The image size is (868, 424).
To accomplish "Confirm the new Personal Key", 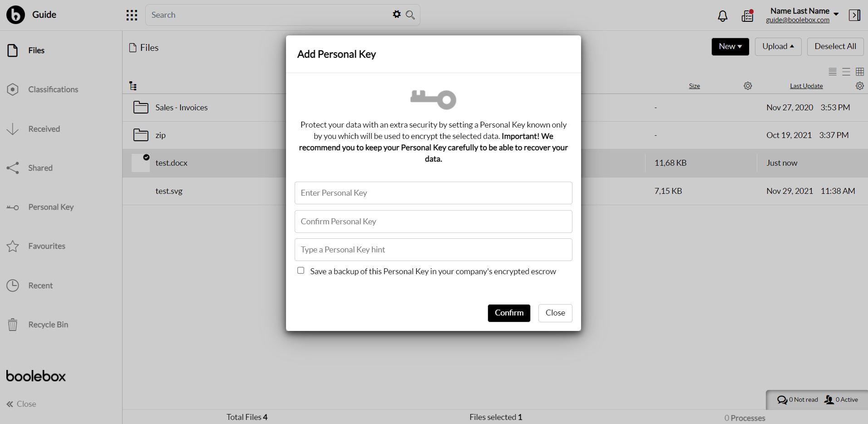I will [509, 313].
